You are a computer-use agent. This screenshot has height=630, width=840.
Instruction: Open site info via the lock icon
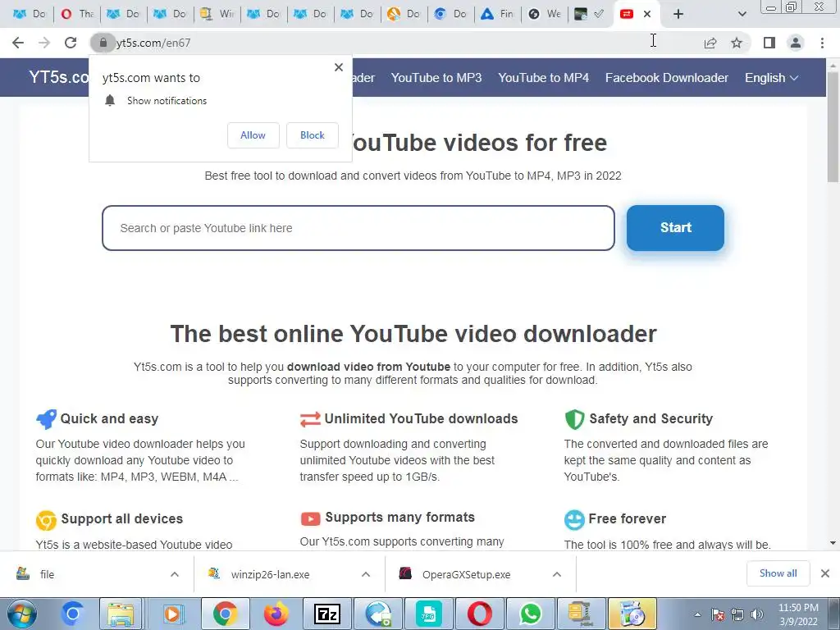[x=103, y=43]
